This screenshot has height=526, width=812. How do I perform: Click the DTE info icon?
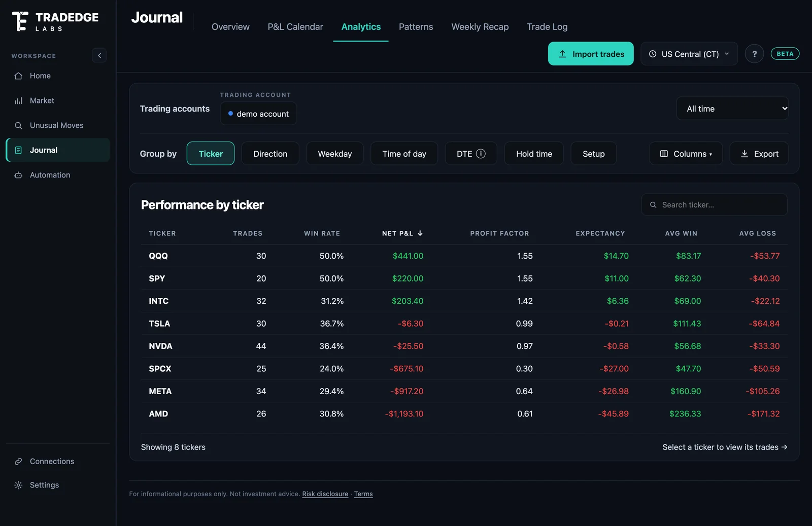(x=481, y=154)
